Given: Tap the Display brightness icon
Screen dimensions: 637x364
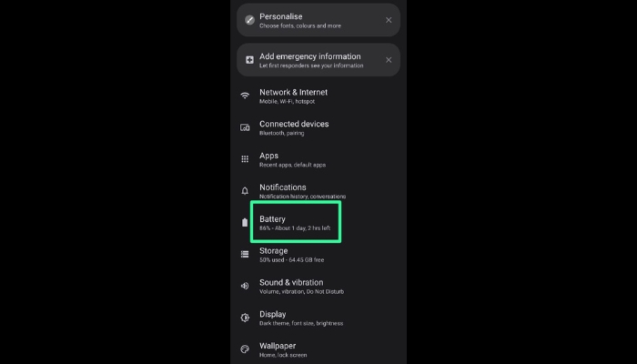Looking at the screenshot, I should (245, 318).
